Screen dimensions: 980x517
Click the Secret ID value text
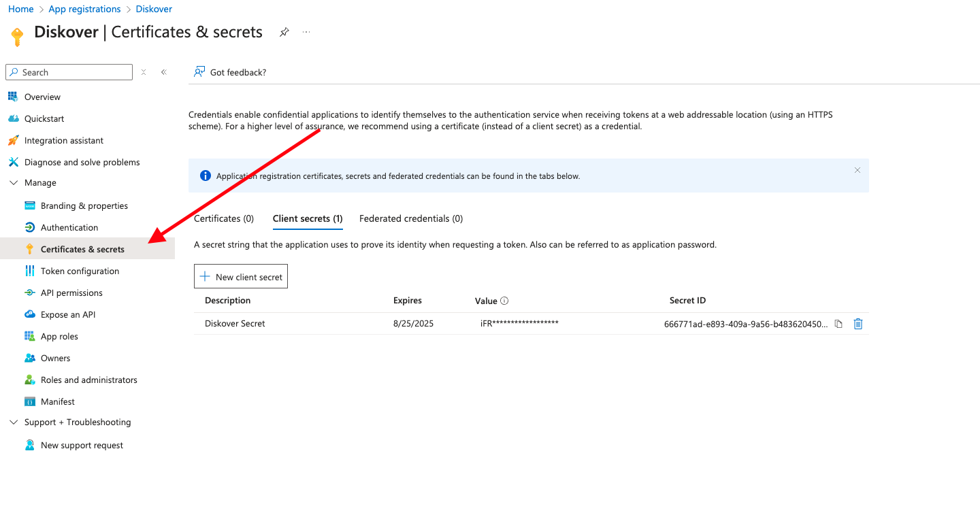point(746,324)
